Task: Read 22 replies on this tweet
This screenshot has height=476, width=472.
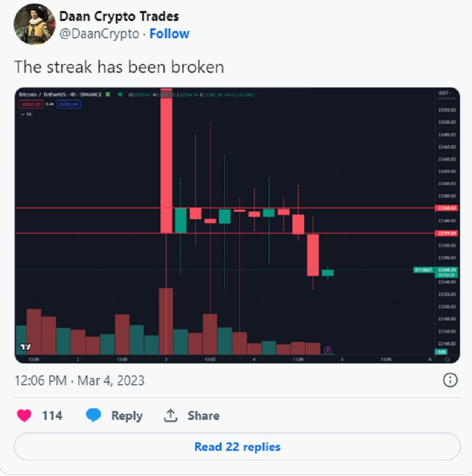Action: (x=237, y=447)
